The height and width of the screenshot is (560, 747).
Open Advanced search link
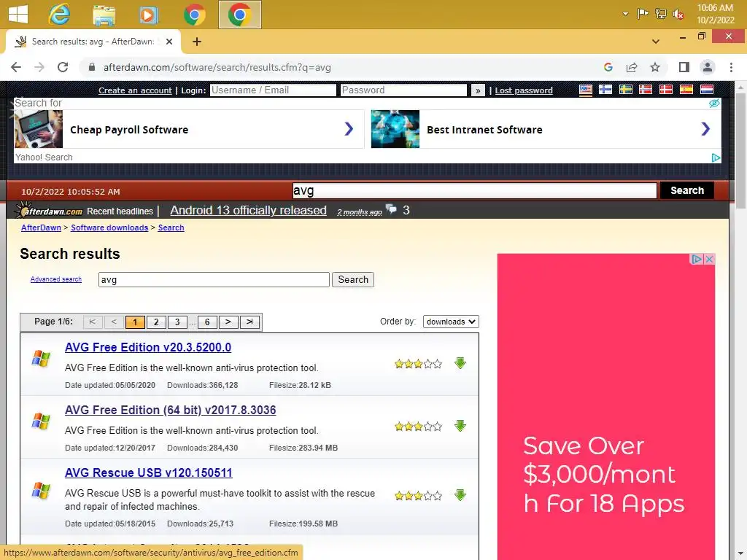(x=55, y=279)
